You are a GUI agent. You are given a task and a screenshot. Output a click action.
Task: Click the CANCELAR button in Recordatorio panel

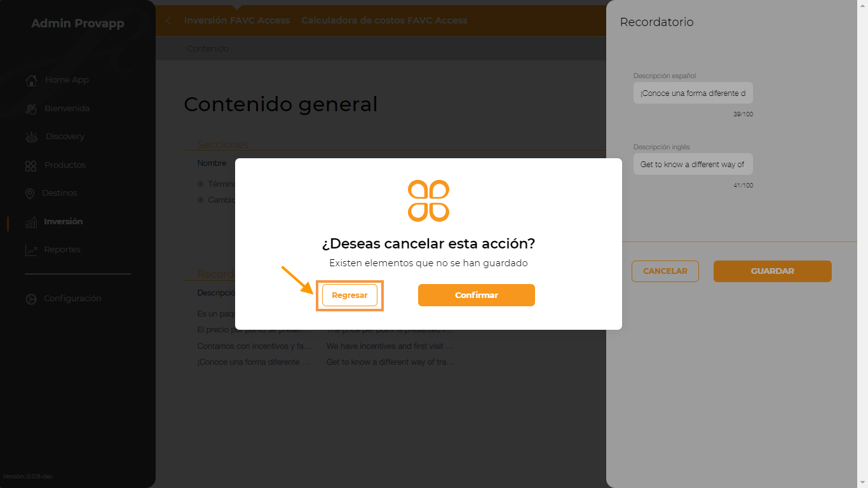coord(665,271)
